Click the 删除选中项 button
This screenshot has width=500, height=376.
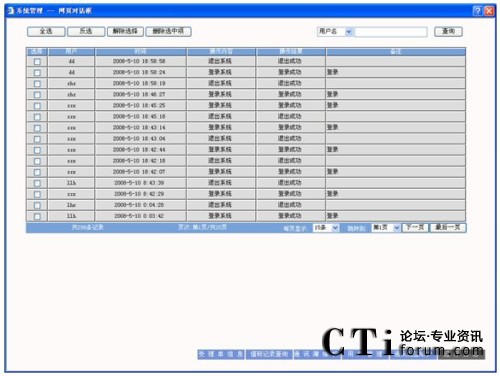click(168, 31)
